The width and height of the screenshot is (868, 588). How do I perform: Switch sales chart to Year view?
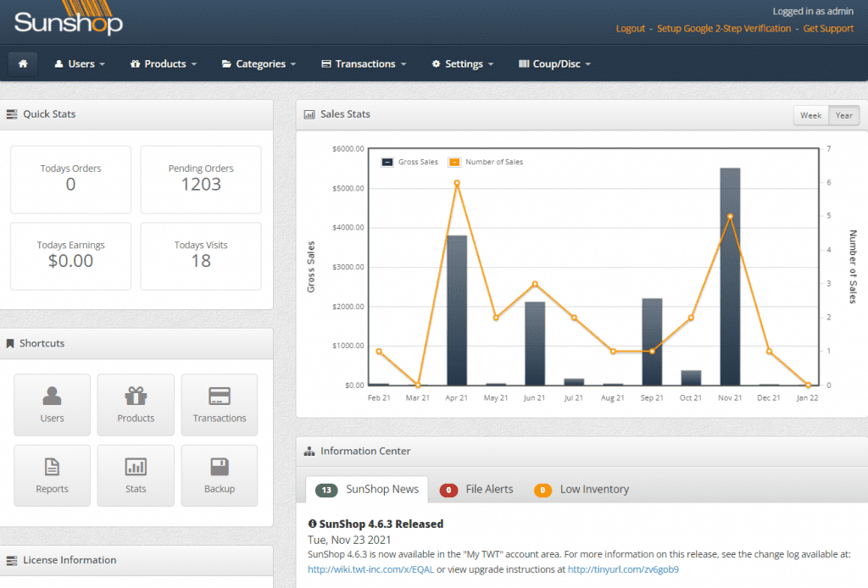point(843,115)
